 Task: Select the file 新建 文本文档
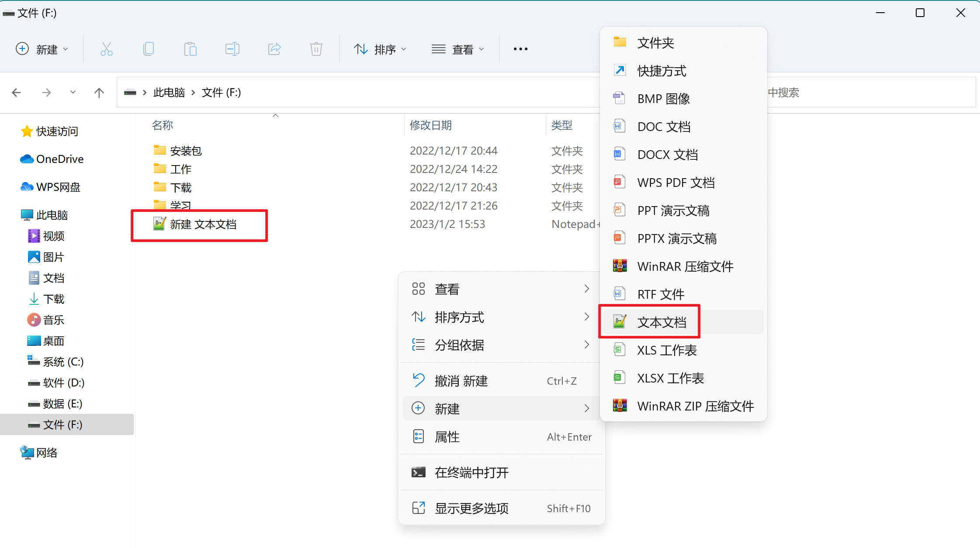pos(203,224)
